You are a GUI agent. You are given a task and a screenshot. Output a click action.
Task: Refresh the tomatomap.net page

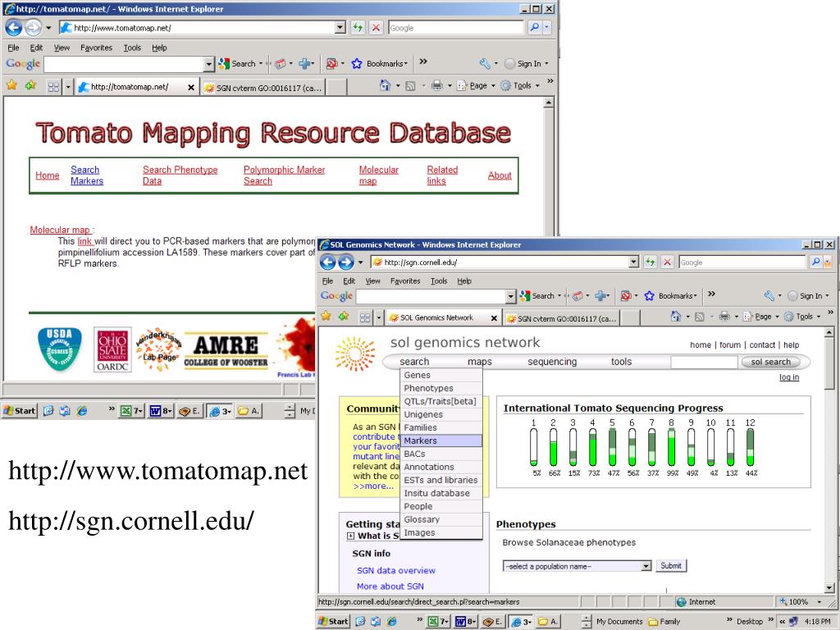pyautogui.click(x=358, y=27)
